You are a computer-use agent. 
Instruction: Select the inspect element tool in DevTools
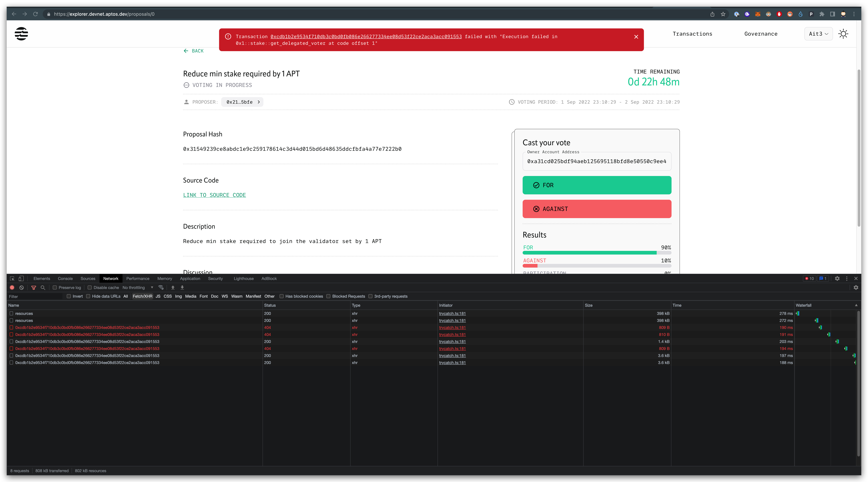12,279
